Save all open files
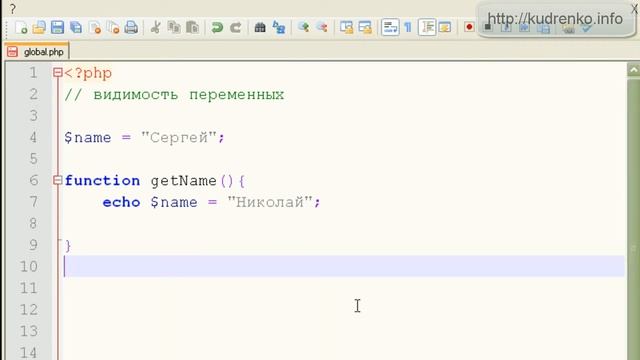 pos(76,28)
